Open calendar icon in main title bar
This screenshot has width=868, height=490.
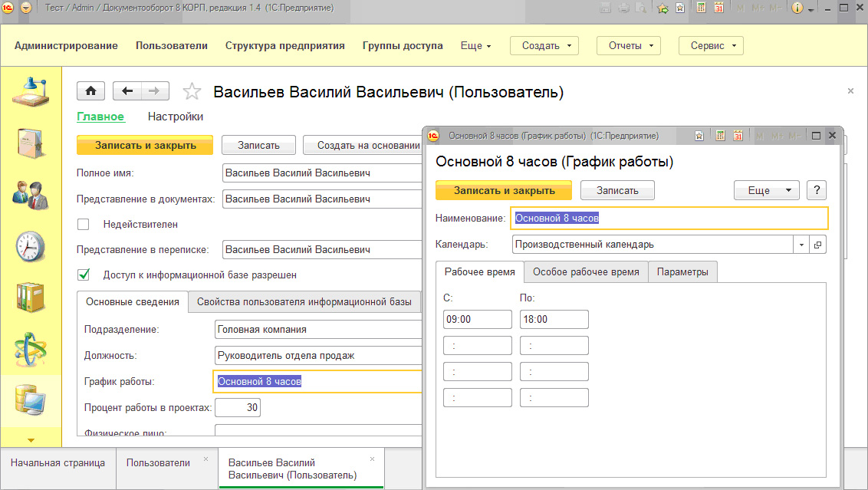(719, 8)
